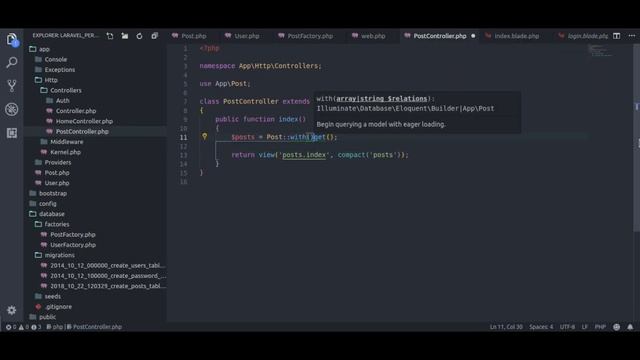The width and height of the screenshot is (640, 360).
Task: Open PostFactory.php in Explorer tree
Action: (73, 235)
